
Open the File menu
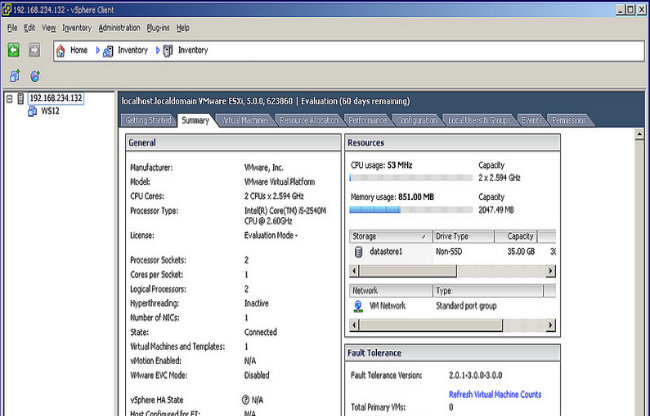click(12, 28)
